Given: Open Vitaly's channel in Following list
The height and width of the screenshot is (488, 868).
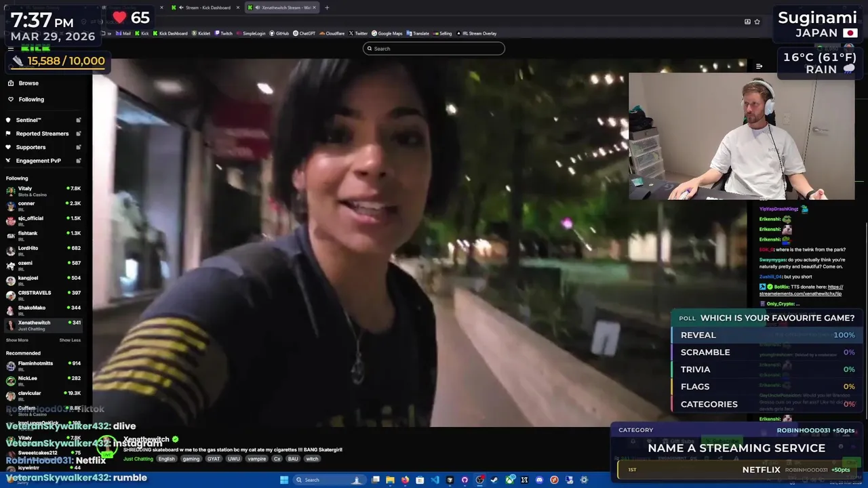Looking at the screenshot, I should [x=43, y=190].
